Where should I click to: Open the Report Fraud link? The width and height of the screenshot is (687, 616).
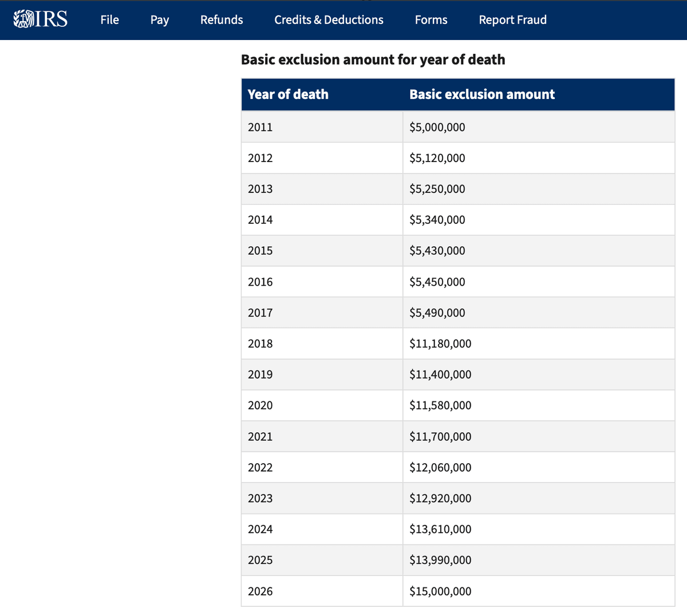(x=513, y=19)
